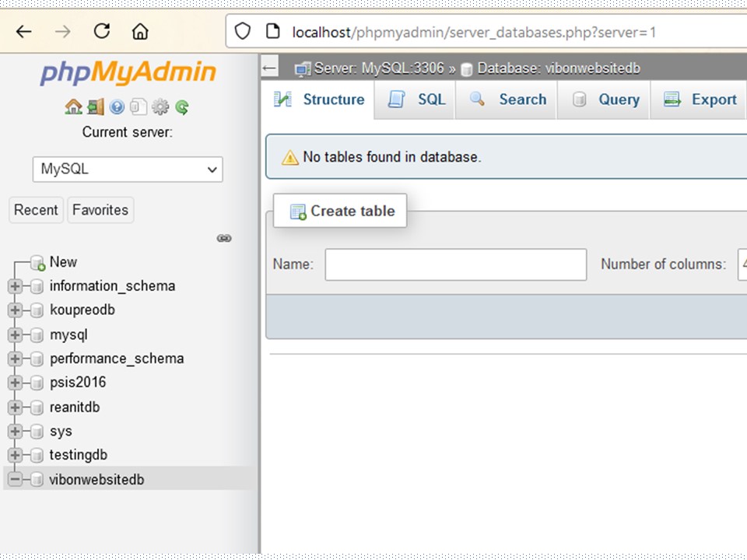Collapse navigation panel with arrow button

(x=270, y=68)
